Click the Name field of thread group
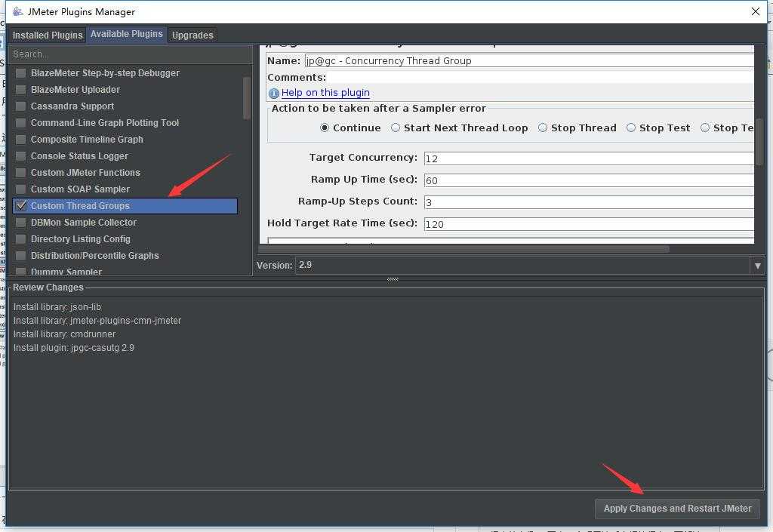 (x=529, y=60)
